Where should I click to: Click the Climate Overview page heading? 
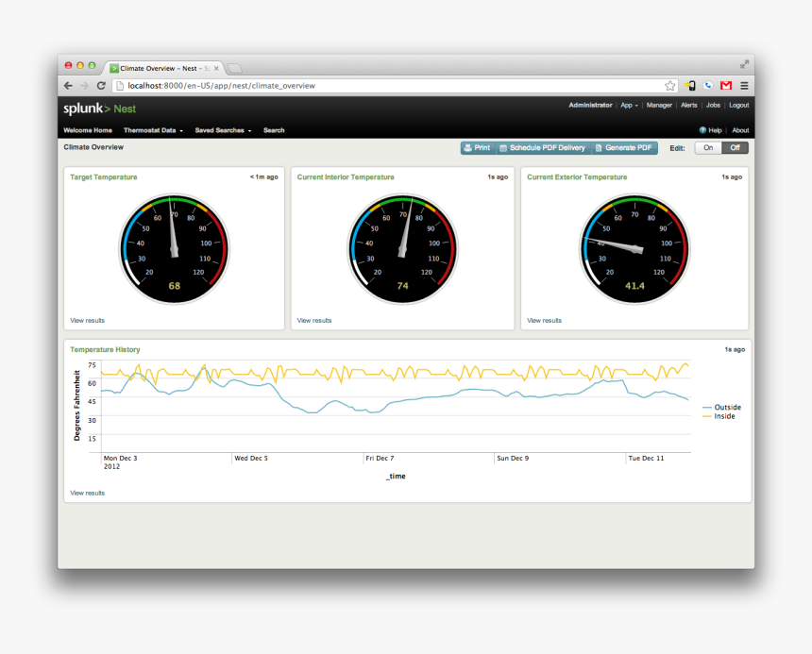coord(93,147)
